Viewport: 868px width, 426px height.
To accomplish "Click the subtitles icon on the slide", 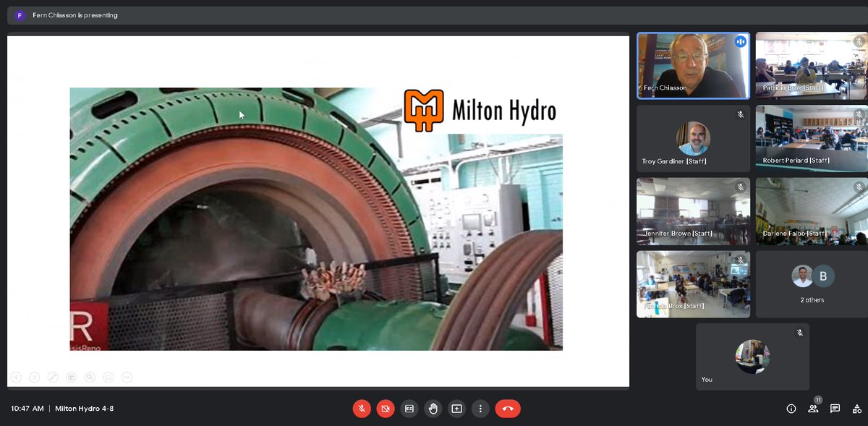I will click(x=109, y=377).
